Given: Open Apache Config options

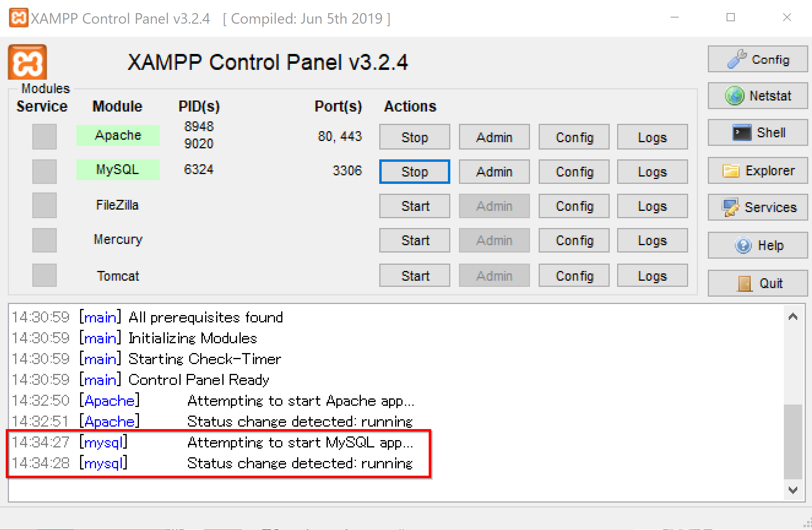Looking at the screenshot, I should click(574, 137).
